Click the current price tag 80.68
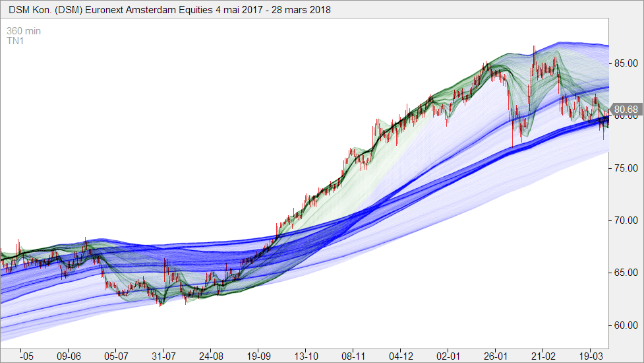 pyautogui.click(x=626, y=110)
